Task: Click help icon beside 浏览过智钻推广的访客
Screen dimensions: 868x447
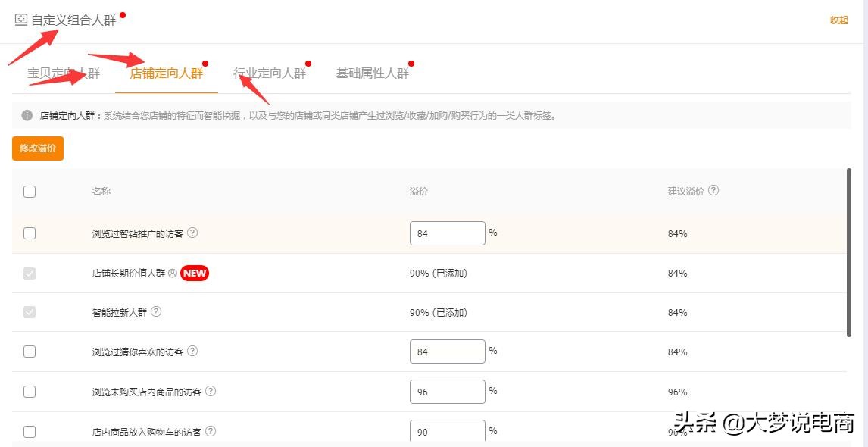Action: [x=192, y=233]
